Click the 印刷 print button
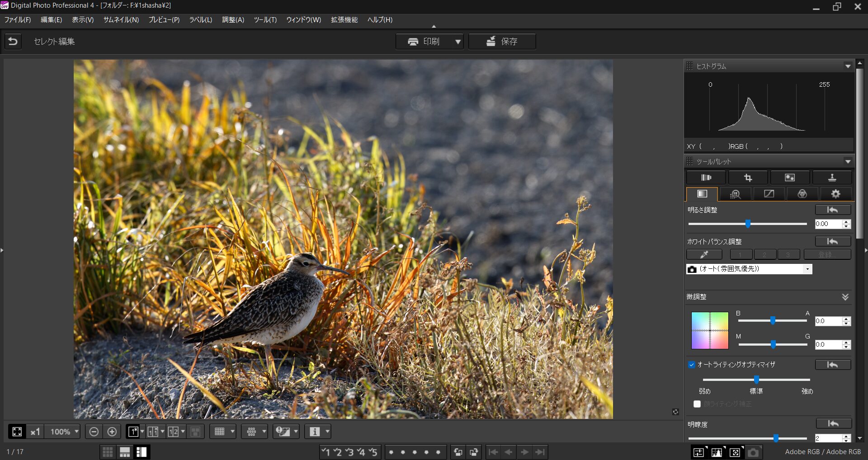The height and width of the screenshot is (460, 868). pyautogui.click(x=424, y=42)
